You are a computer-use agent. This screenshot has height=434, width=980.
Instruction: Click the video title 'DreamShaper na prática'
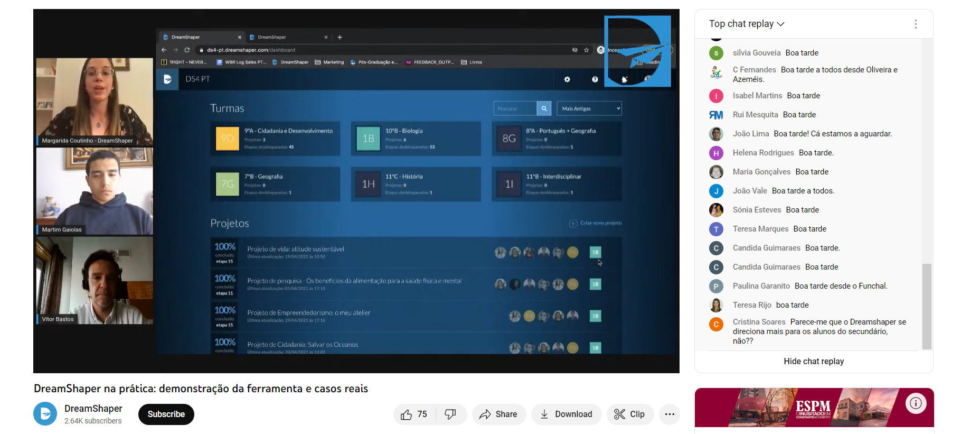click(201, 389)
